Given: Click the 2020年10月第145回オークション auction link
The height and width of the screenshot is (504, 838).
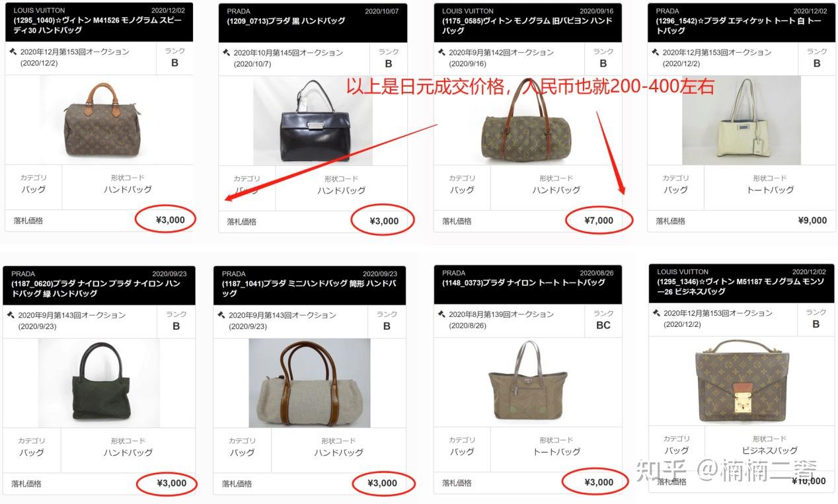Looking at the screenshot, I should click(x=288, y=52).
